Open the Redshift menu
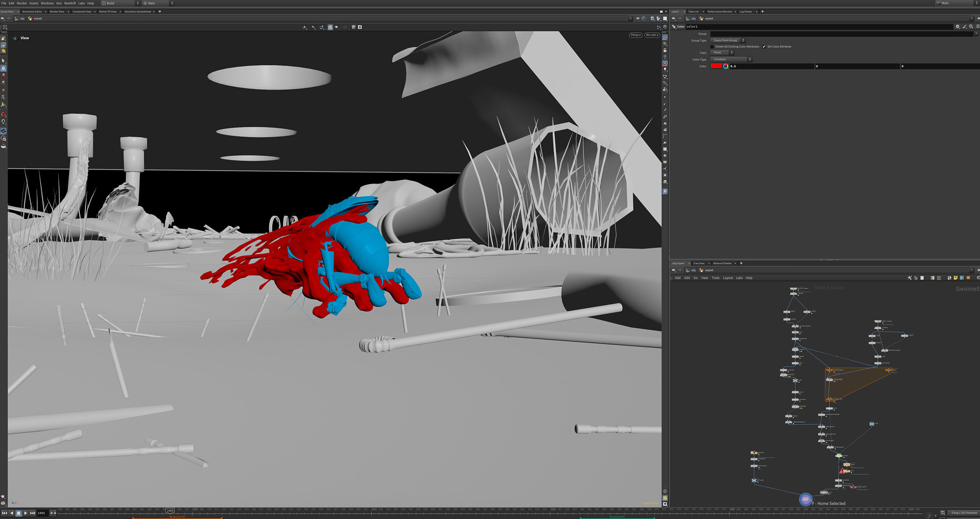Screen dimensions: 980x519 [x=70, y=3]
